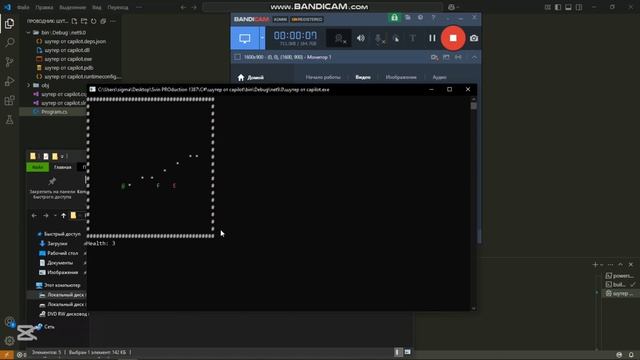Select Bandicam screen recording mode button
Image resolution: width=640 pixels, height=360 pixels.
click(244, 38)
